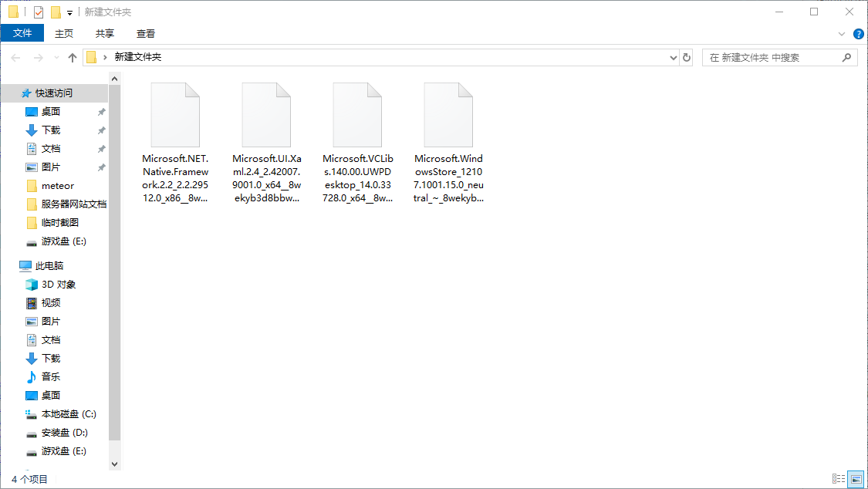Switch to details view using status bar icon
868x489 pixels.
(838, 479)
